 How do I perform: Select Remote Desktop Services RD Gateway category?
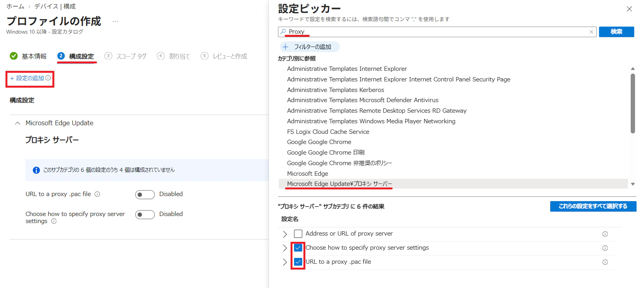tap(377, 111)
